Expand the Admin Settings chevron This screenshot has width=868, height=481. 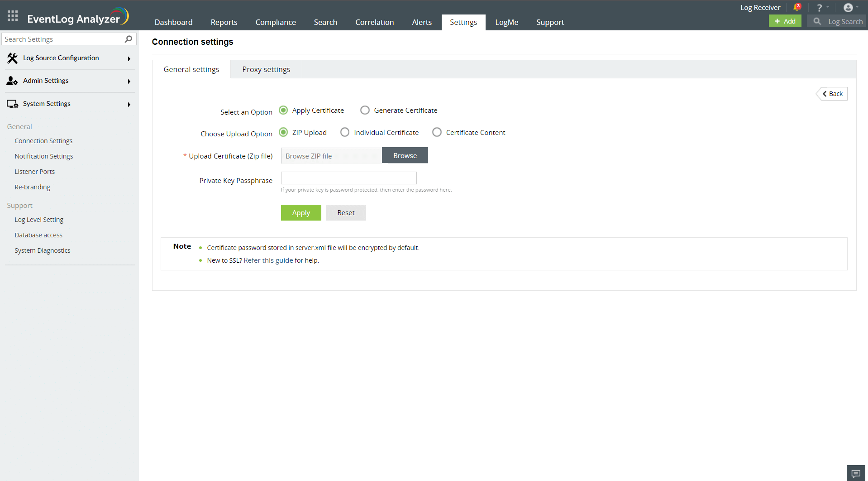pyautogui.click(x=129, y=81)
